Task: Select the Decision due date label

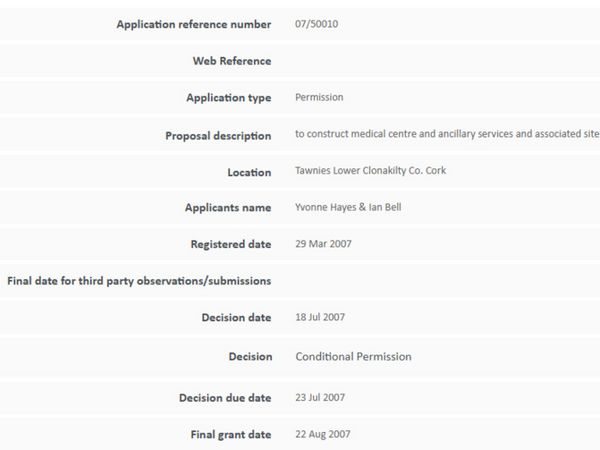Action: [x=225, y=398]
